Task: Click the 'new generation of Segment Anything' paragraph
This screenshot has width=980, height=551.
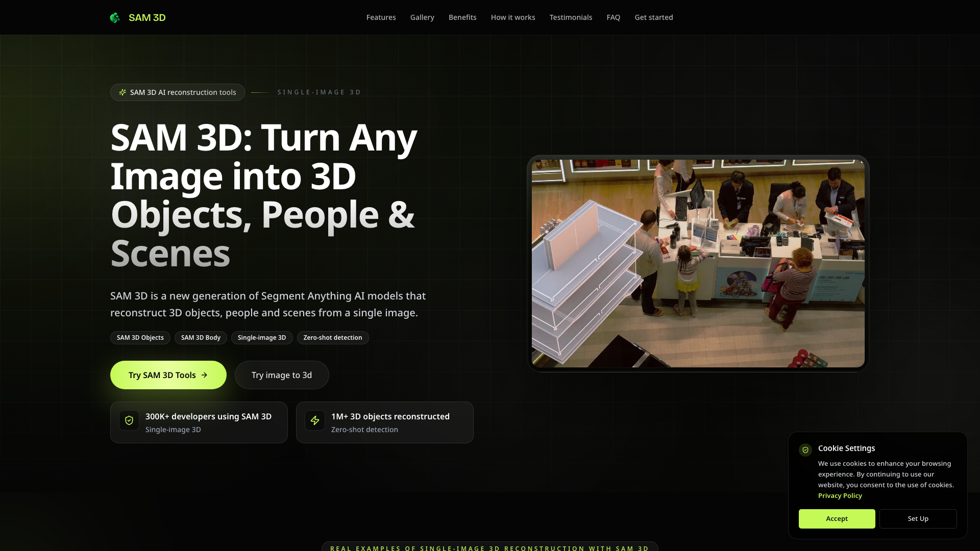Action: pos(268,305)
